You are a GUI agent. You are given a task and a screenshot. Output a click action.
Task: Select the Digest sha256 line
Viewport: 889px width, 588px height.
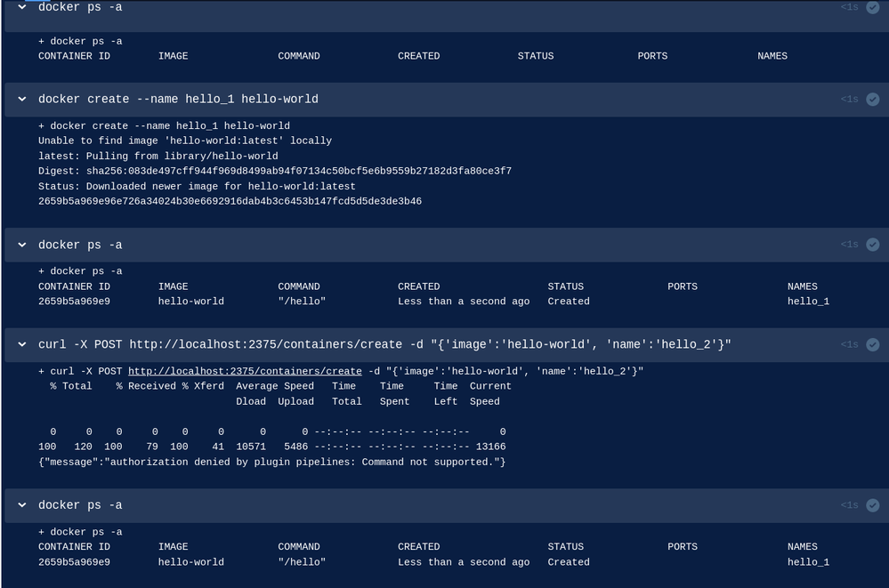(x=275, y=171)
